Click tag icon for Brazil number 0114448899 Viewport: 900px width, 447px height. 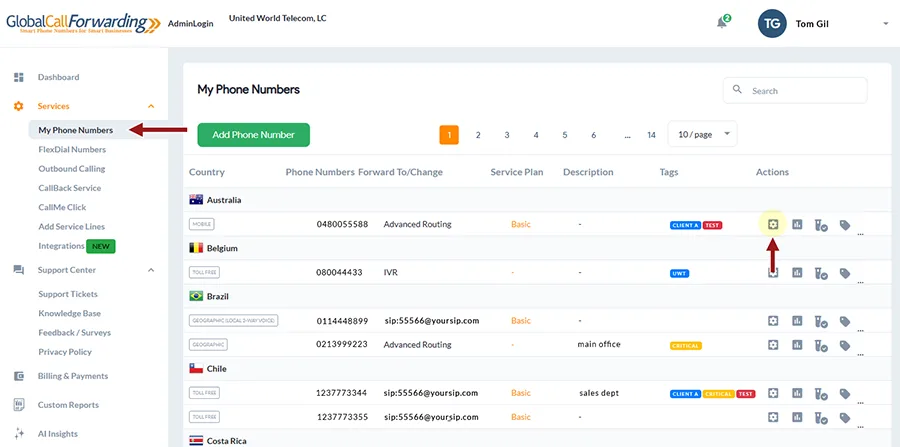click(844, 321)
